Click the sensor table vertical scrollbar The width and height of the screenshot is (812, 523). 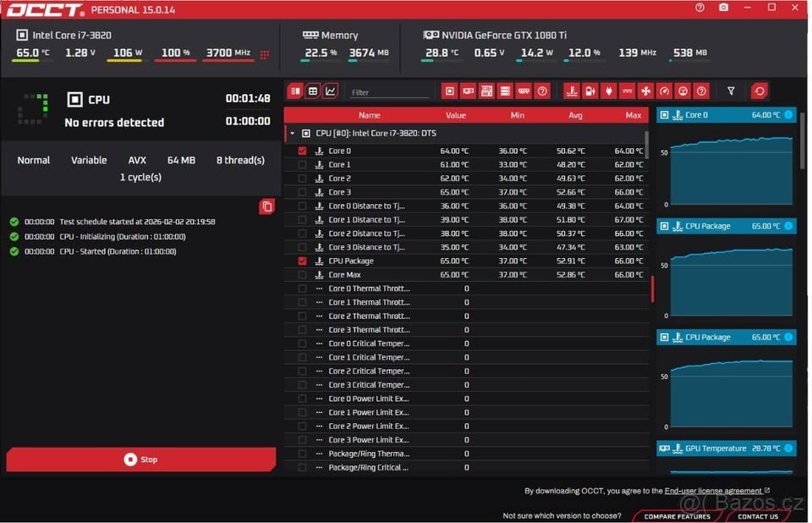pyautogui.click(x=646, y=145)
